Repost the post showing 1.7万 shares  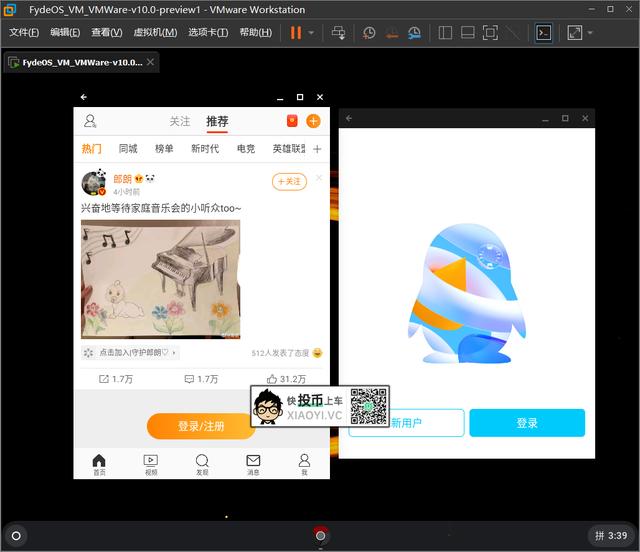[116, 379]
